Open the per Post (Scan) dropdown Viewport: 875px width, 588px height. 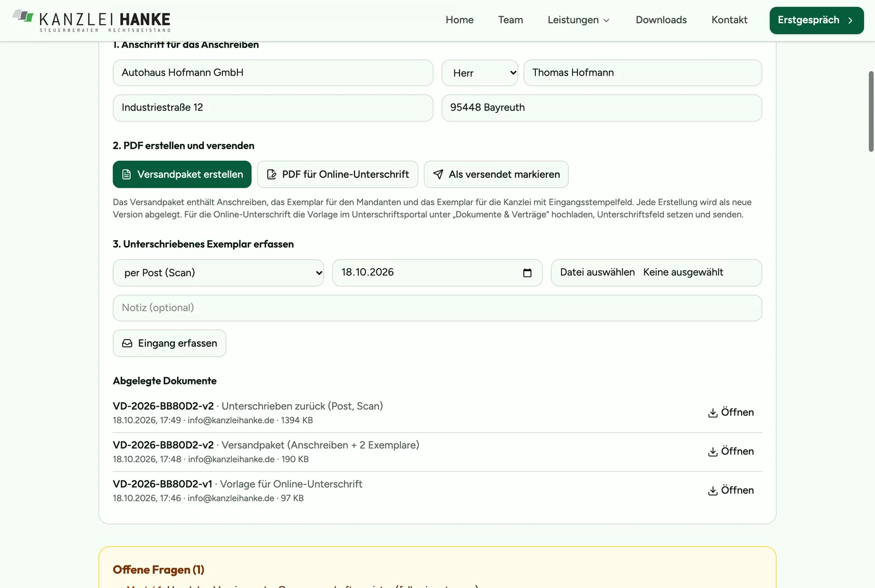point(218,272)
